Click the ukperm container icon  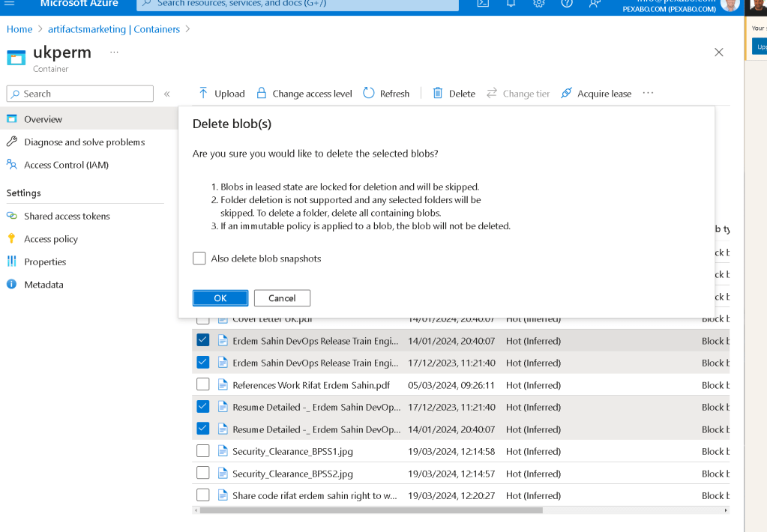16,58
